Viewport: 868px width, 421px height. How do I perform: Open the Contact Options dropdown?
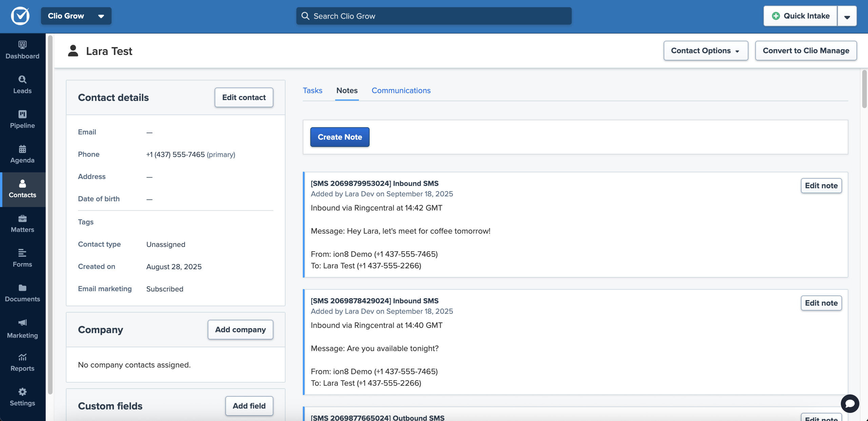tap(705, 51)
